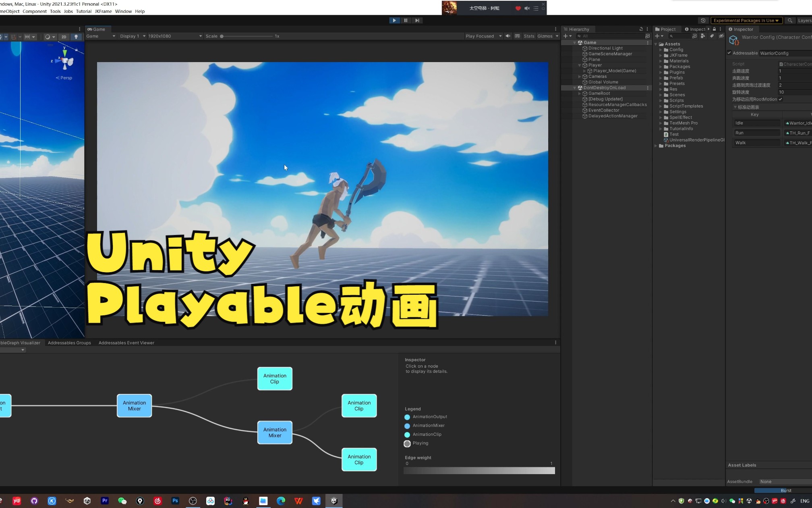This screenshot has height=508, width=812.
Task: Collapse the Player object in Hierarchy
Action: click(580, 65)
